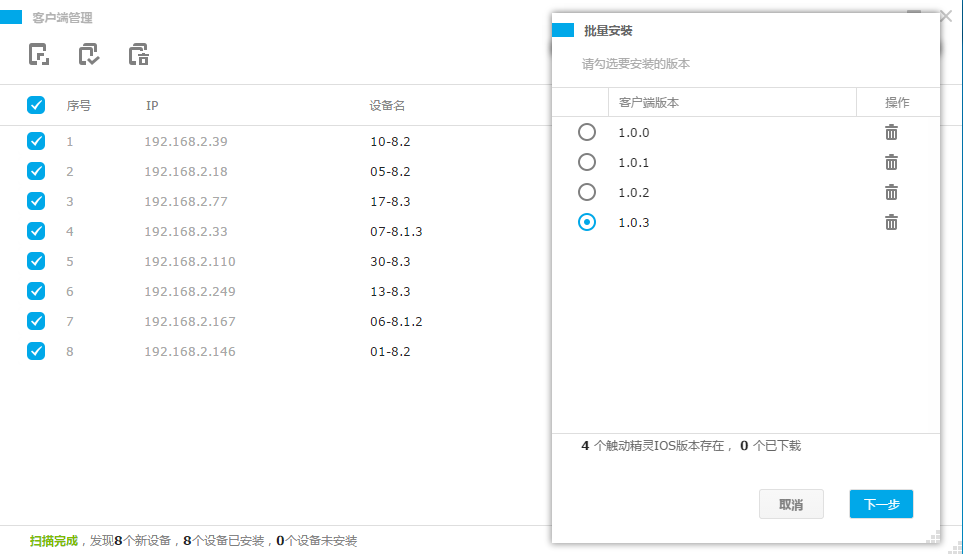Uncheck device 192.168.2.249
The width and height of the screenshot is (963, 554).
tap(36, 291)
